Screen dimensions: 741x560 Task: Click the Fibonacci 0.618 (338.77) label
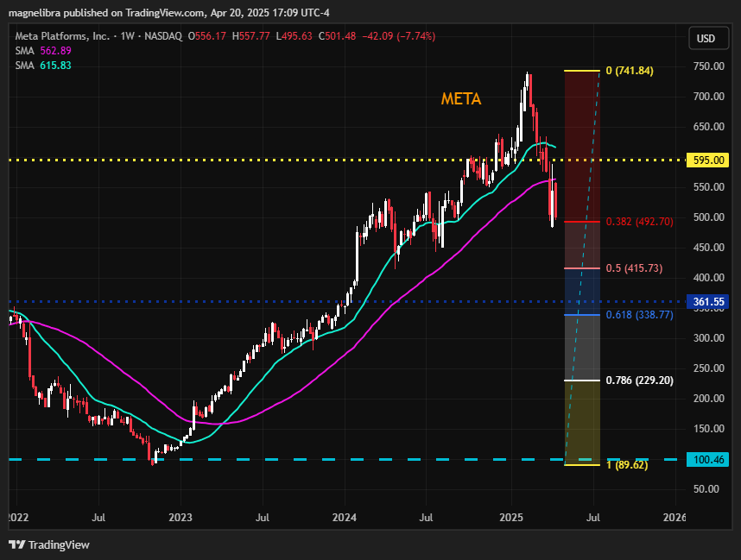click(639, 314)
